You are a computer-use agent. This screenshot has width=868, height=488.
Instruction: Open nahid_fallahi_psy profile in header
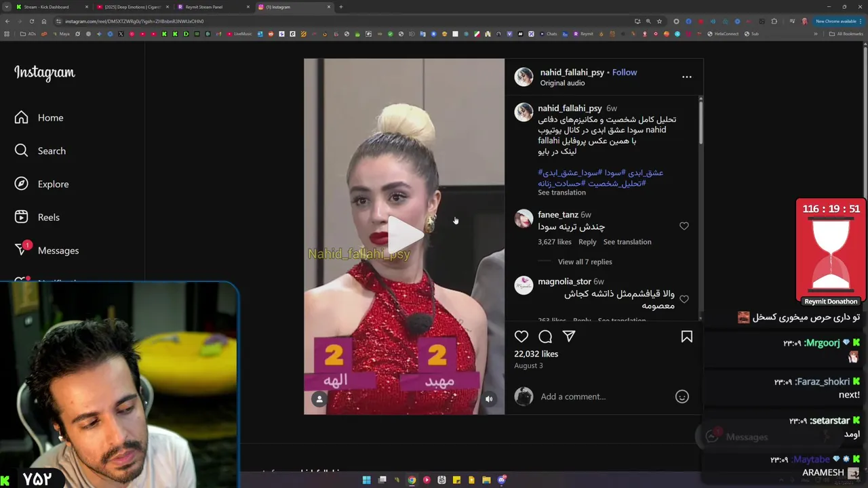click(572, 73)
